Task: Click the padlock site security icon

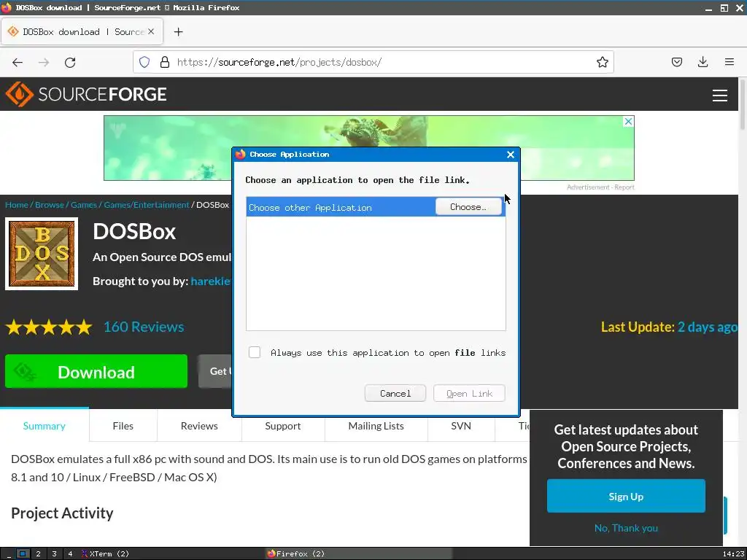Action: (165, 62)
